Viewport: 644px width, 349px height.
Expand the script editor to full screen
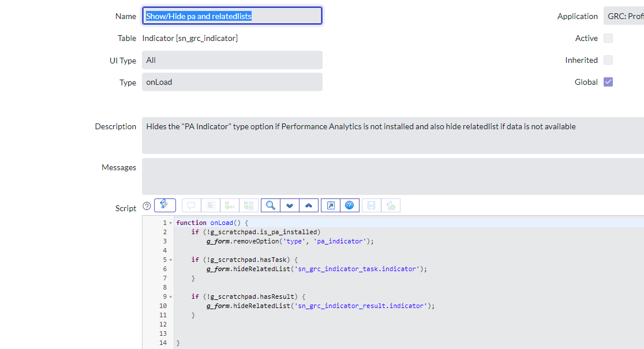(330, 205)
